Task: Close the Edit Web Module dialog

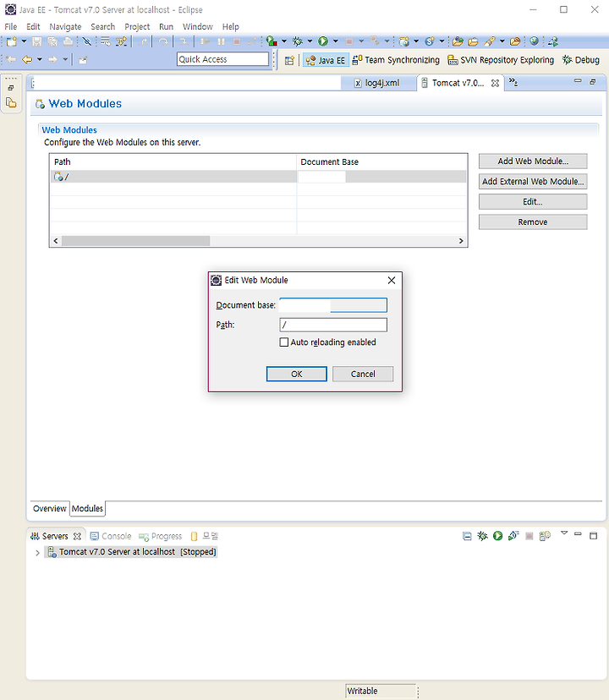Action: [392, 281]
